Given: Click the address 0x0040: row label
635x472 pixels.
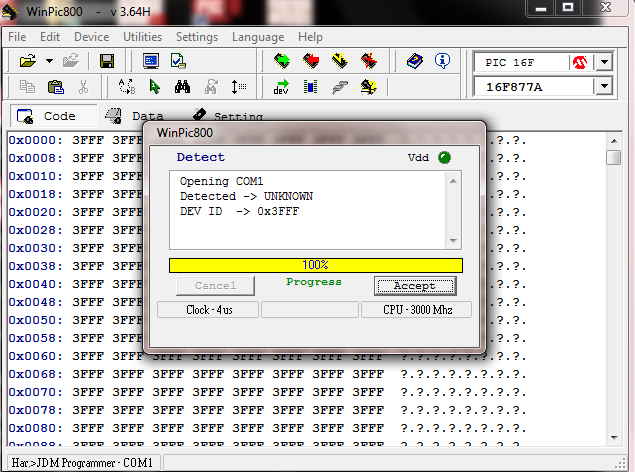Looking at the screenshot, I should click(x=36, y=284).
